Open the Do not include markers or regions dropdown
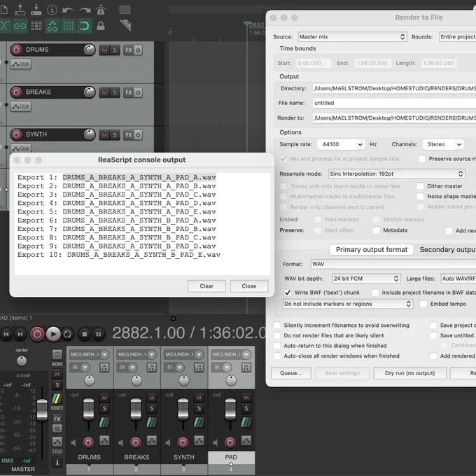This screenshot has width=476, height=476. pos(348,304)
